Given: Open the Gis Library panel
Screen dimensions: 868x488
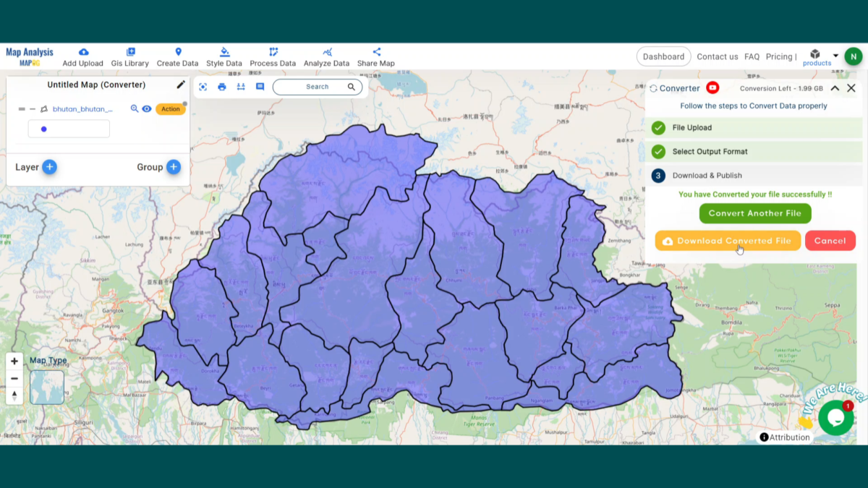Looking at the screenshot, I should pos(129,56).
